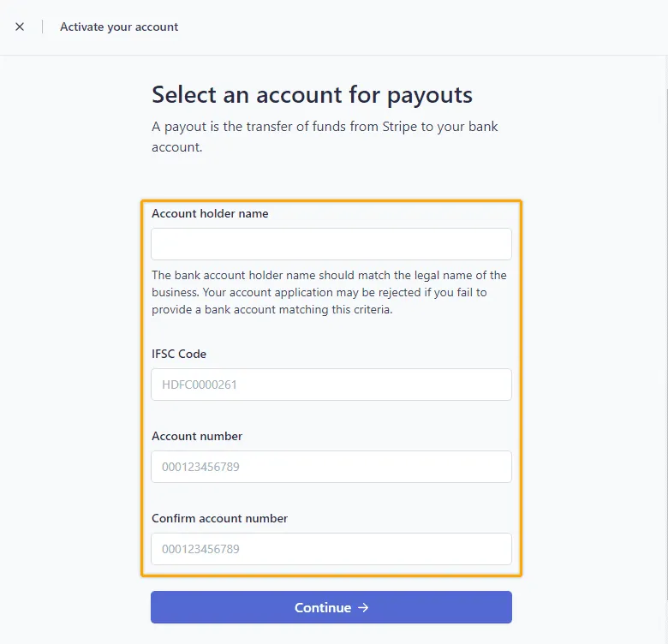
Task: Click the "Account number" field label
Action: (x=197, y=436)
